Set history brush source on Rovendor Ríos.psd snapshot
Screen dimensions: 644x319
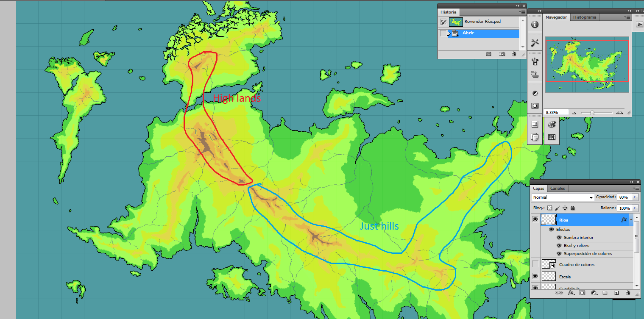(x=443, y=21)
